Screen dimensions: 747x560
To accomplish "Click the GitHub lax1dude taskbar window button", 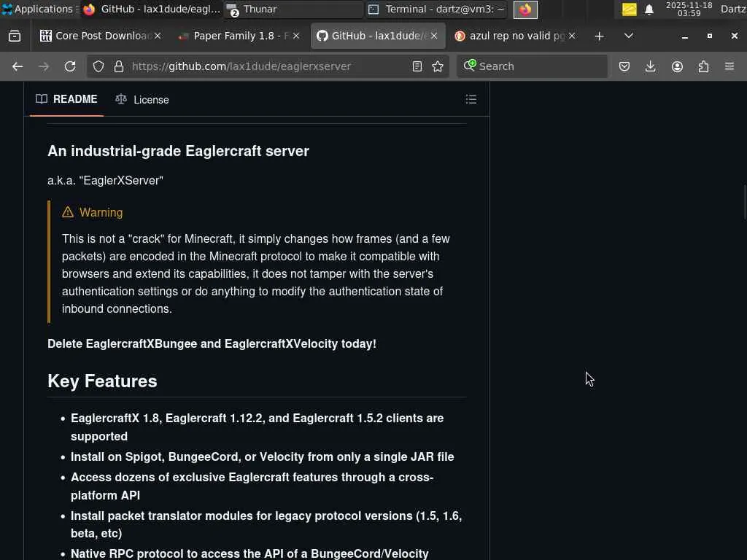I will pos(152,9).
